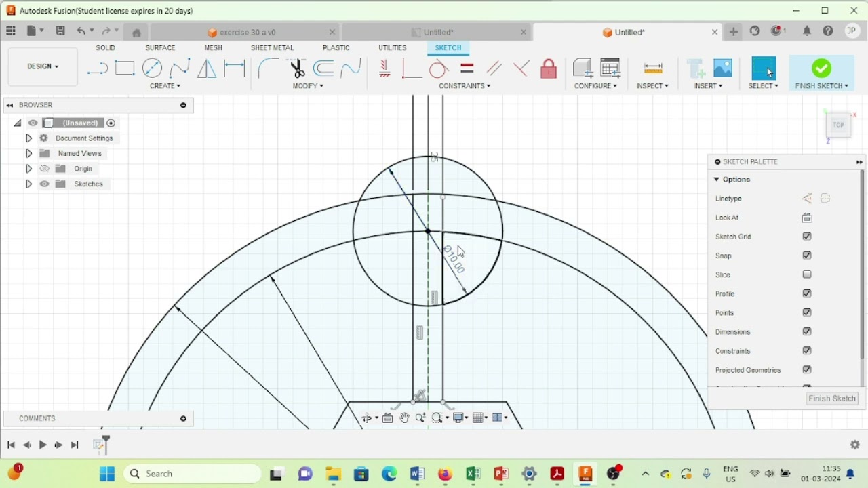Apply the Parallel constraint
The width and height of the screenshot is (868, 488).
click(494, 68)
